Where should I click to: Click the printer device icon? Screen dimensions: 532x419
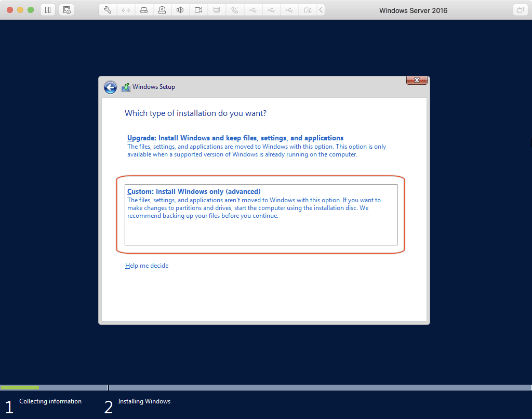217,10
